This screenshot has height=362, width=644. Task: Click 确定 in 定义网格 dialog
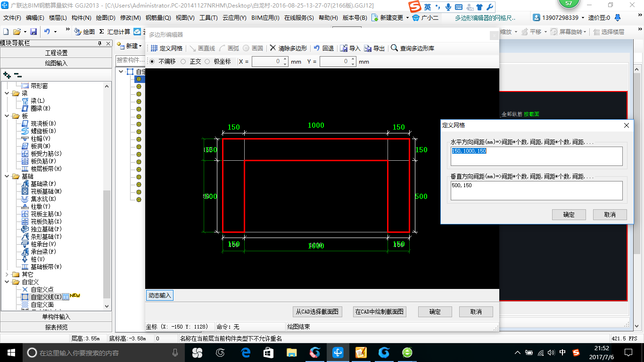click(569, 214)
